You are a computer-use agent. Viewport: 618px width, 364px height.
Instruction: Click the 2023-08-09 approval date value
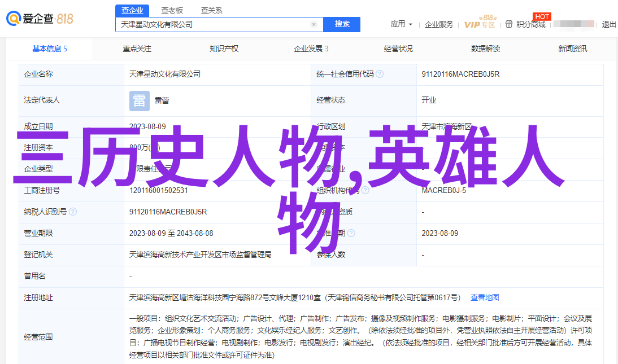point(440,233)
